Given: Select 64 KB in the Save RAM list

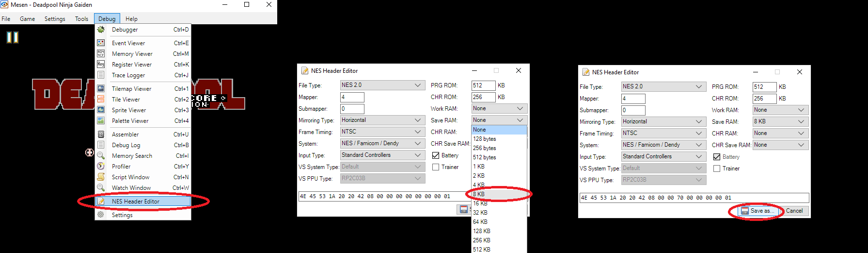Looking at the screenshot, I should [499, 222].
